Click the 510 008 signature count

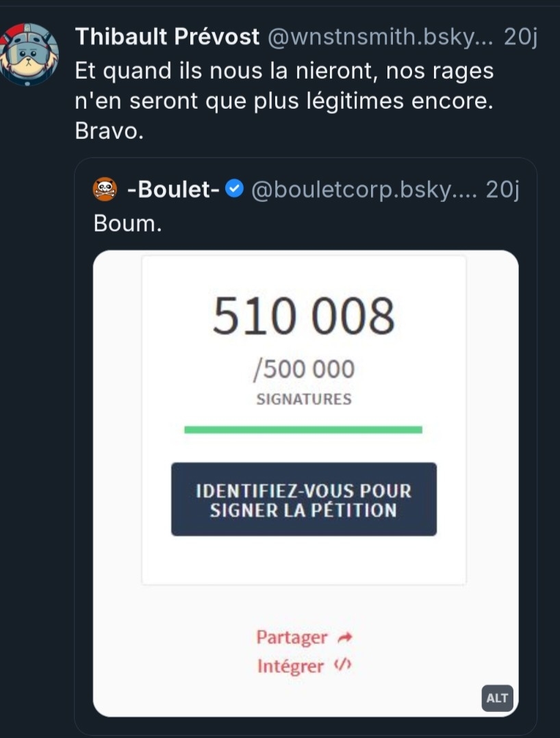pos(303,316)
